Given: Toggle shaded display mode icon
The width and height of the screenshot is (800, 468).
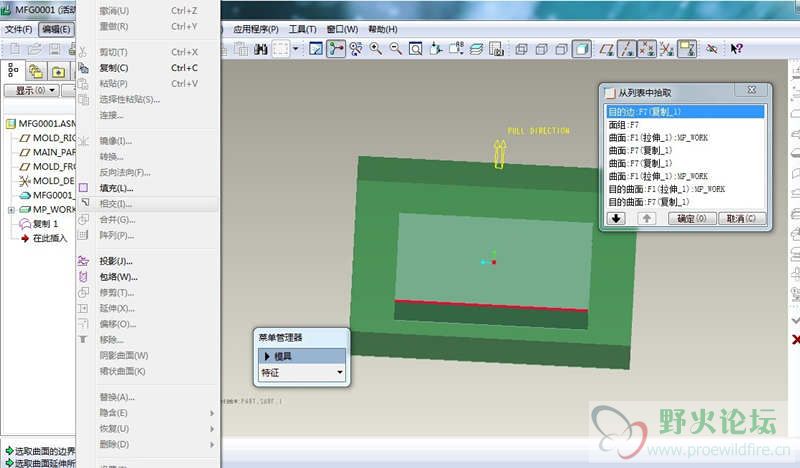Looking at the screenshot, I should 581,48.
